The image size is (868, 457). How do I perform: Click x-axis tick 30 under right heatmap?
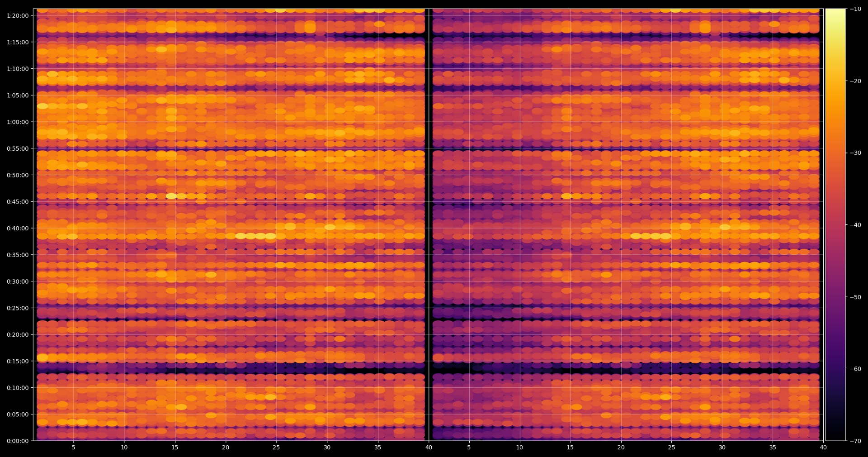pos(722,447)
